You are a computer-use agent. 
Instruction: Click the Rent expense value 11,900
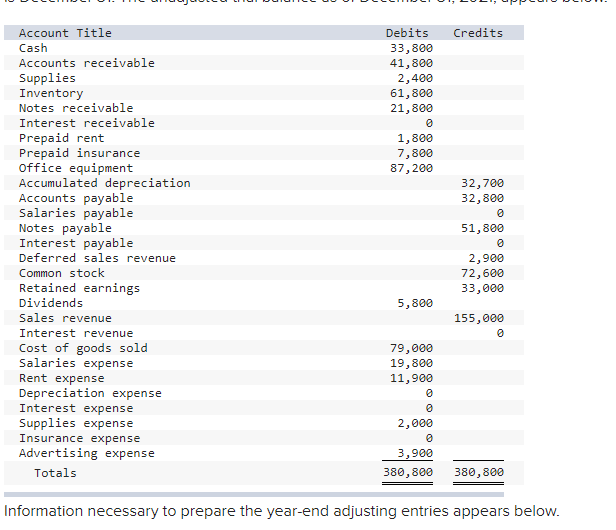(411, 378)
